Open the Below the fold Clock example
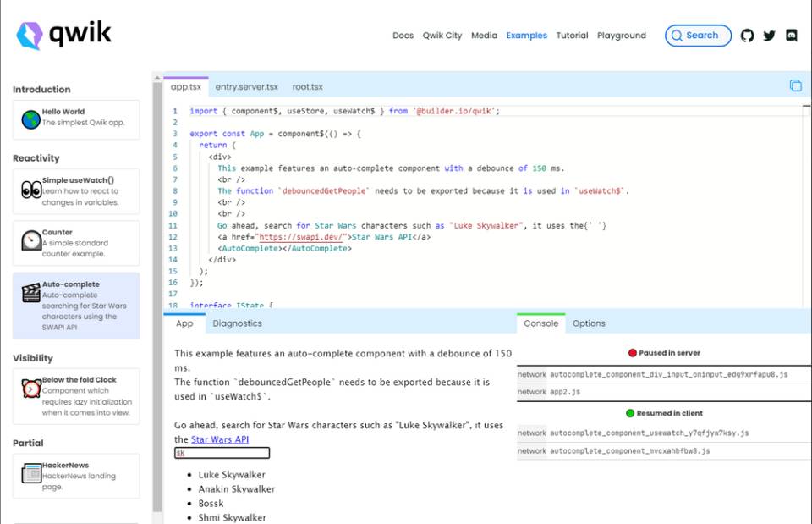The width and height of the screenshot is (812, 524). [x=76, y=396]
